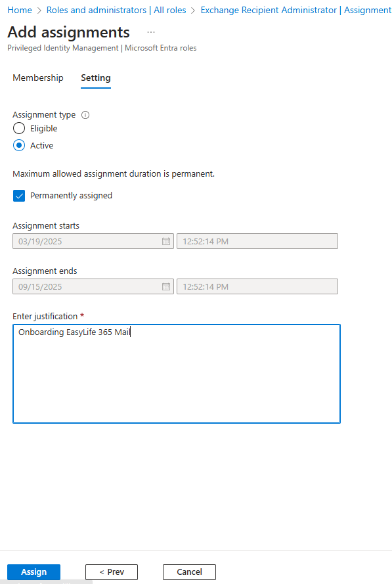The height and width of the screenshot is (584, 392).
Task: Select the Active assignment type
Action: point(19,145)
